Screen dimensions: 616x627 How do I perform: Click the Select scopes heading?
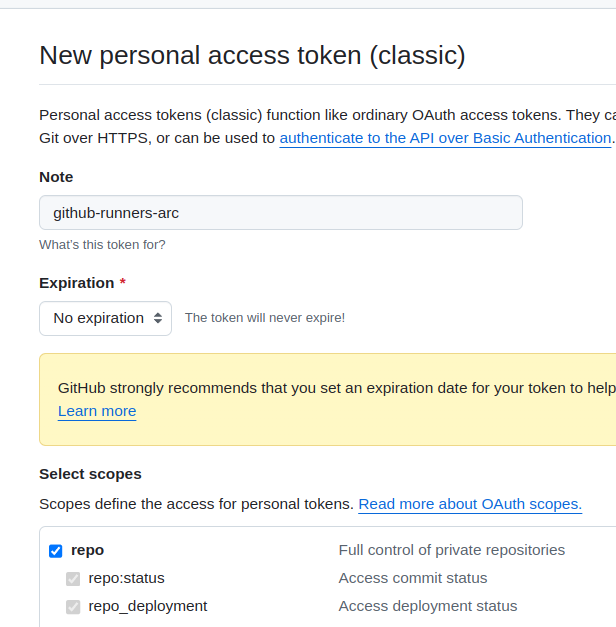(x=90, y=474)
